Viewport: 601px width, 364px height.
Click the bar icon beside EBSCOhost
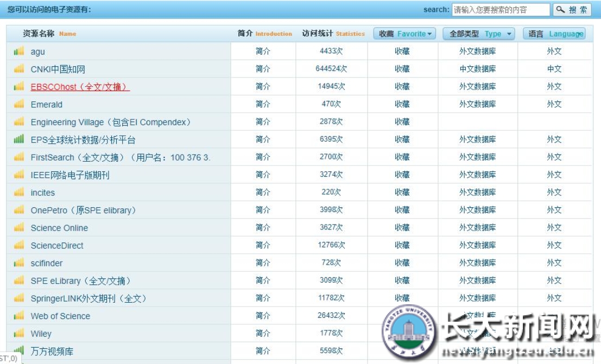(19, 86)
